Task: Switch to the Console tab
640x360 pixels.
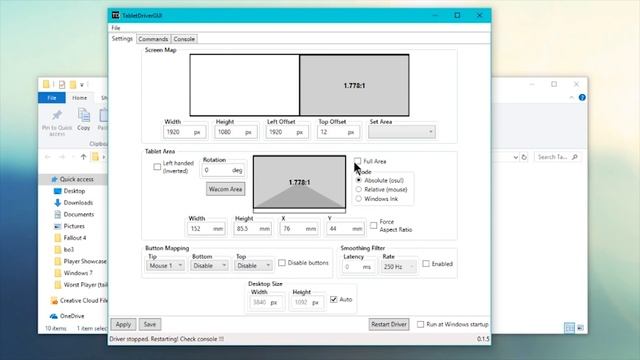Action: pos(184,39)
